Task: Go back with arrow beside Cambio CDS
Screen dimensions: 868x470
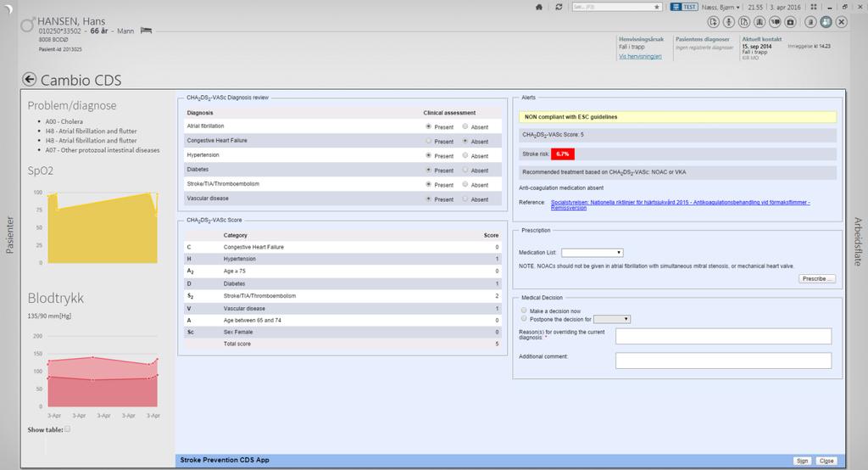Action: (30, 79)
